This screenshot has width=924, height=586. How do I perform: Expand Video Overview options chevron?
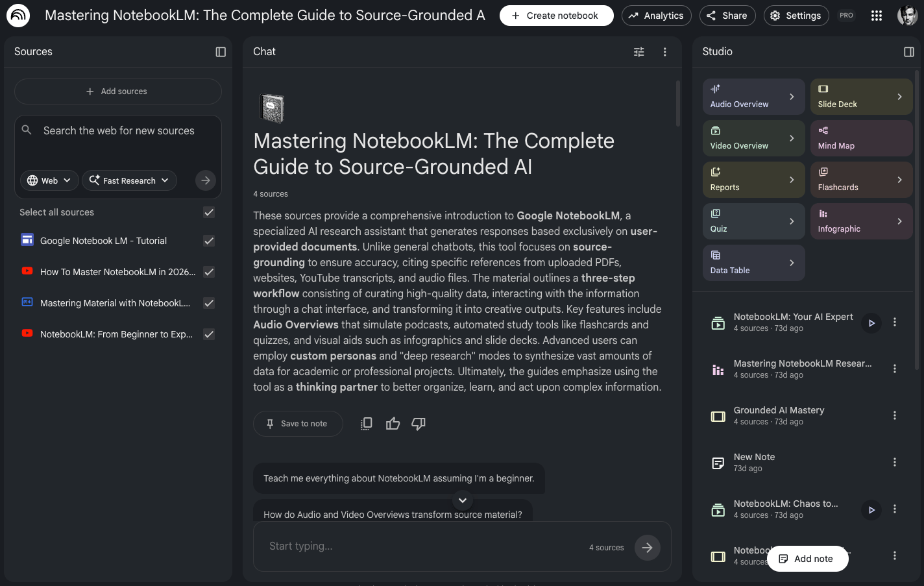click(x=792, y=138)
